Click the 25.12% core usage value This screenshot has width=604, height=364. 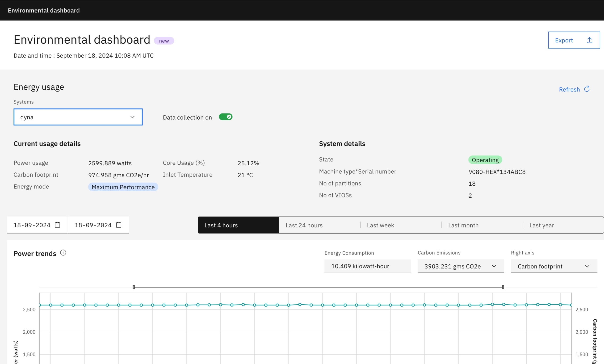[x=248, y=163]
